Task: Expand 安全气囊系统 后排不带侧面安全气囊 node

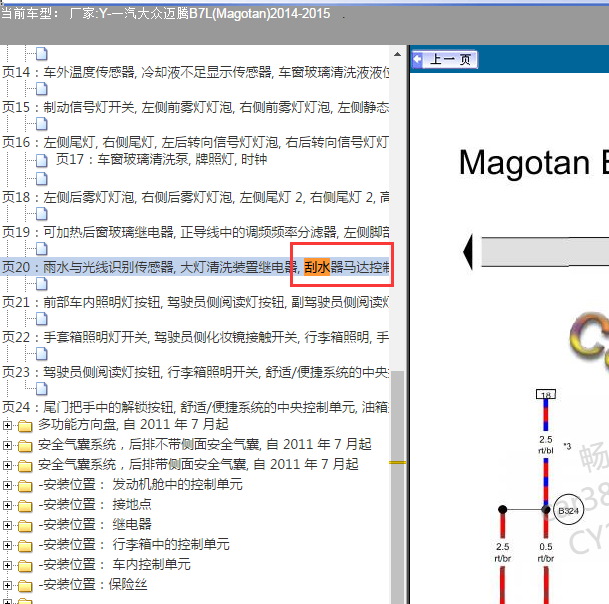Action: (7, 446)
